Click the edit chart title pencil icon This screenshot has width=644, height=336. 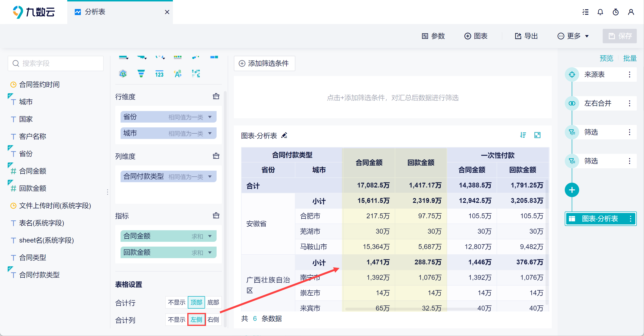click(284, 135)
